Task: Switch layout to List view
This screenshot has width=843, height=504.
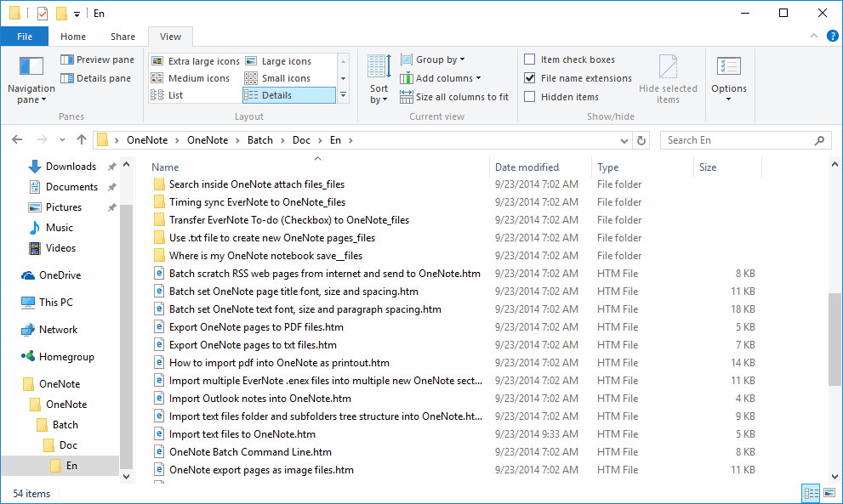Action: [x=168, y=95]
